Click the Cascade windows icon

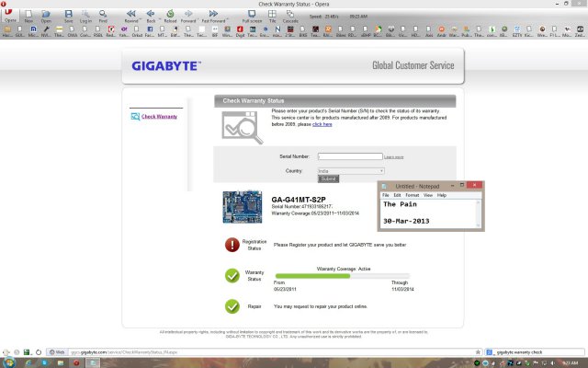pos(290,16)
